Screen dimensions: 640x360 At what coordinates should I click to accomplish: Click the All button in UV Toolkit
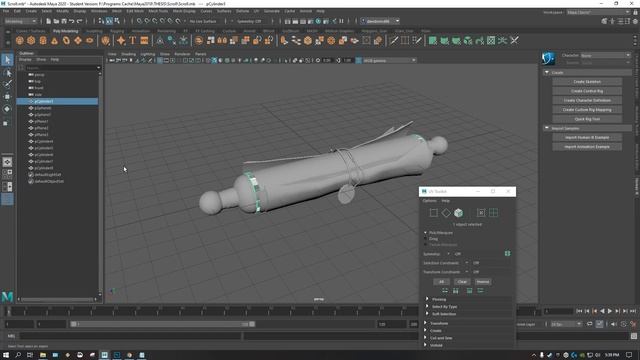[x=441, y=282]
